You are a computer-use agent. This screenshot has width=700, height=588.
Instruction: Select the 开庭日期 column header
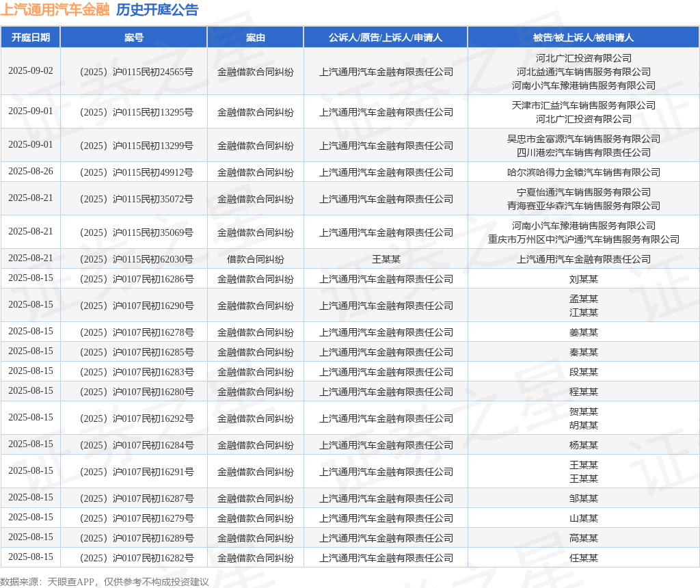[30, 38]
